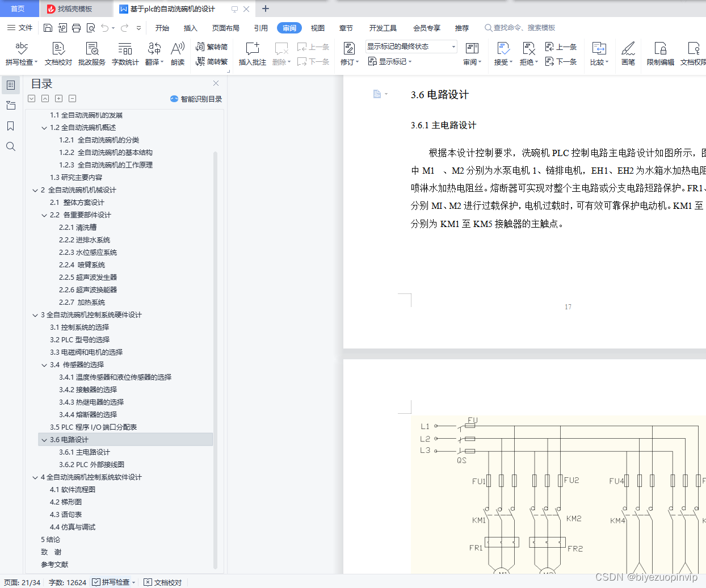Go to next revision

[x=561, y=61]
